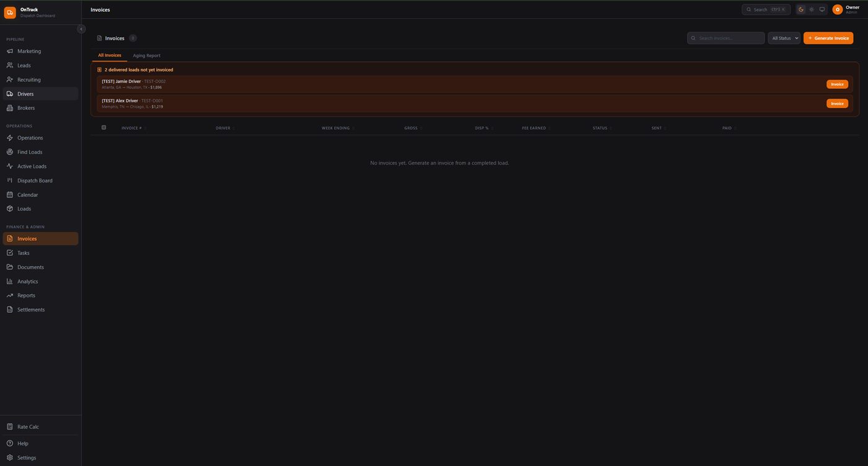The image size is (868, 466).
Task: Click the Tasks checkbox icon
Action: click(x=10, y=253)
